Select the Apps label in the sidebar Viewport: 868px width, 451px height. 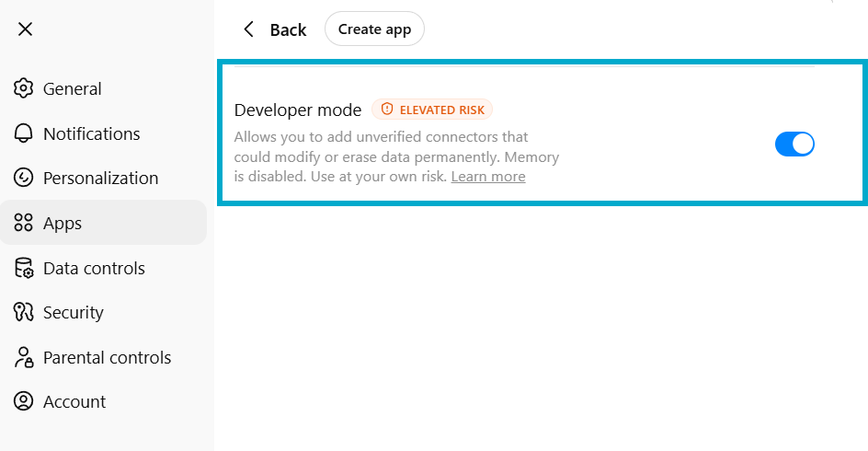63,223
